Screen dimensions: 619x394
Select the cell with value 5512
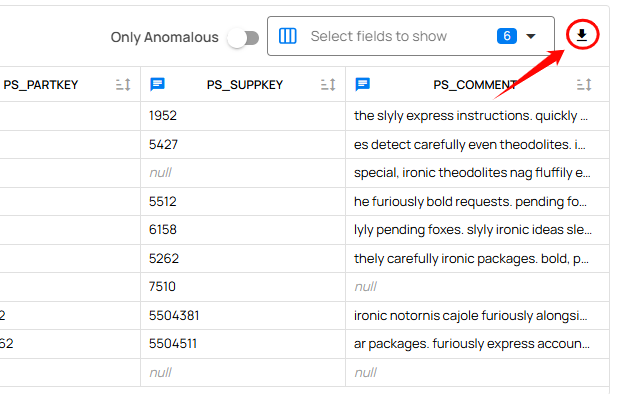[x=243, y=201]
